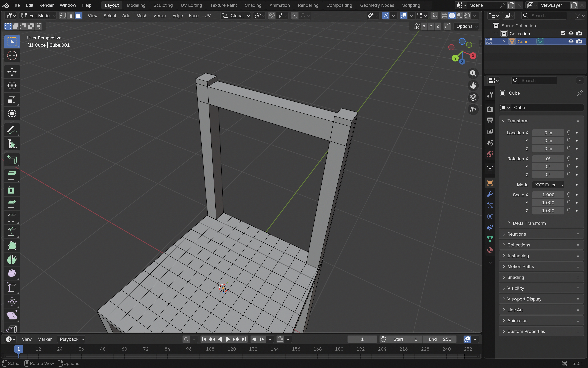Viewport: 588px width, 368px height.
Task: Open the Mesh menu
Action: point(141,16)
